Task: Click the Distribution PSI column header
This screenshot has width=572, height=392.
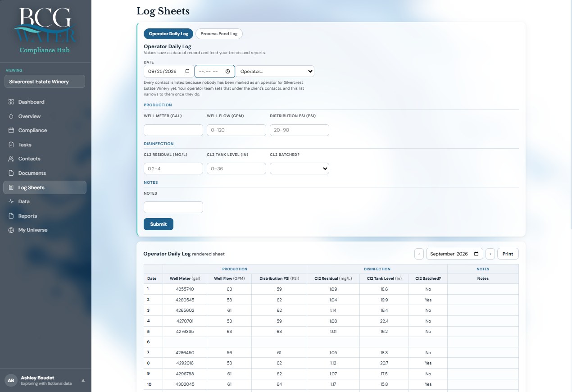Action: click(x=279, y=278)
